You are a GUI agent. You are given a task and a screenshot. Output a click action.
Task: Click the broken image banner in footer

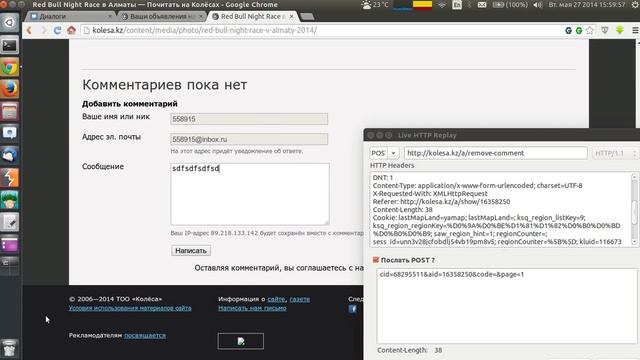[x=241, y=341]
